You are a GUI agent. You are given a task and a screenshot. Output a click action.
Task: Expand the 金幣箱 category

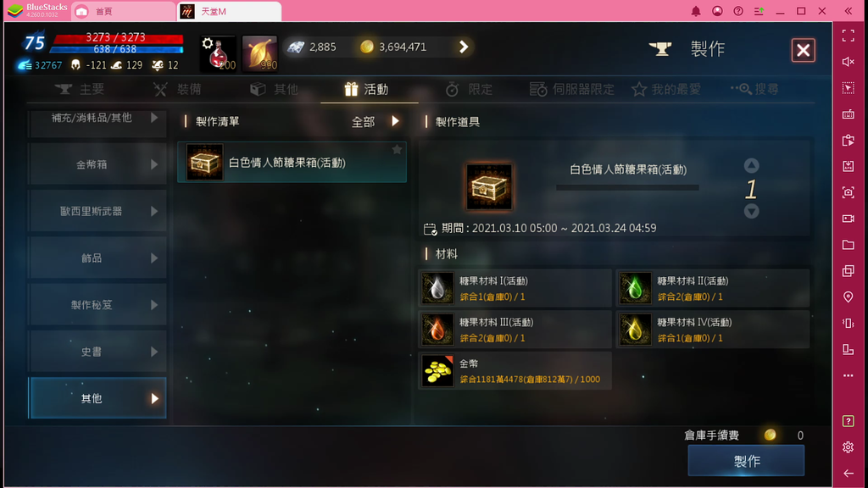pyautogui.click(x=98, y=164)
